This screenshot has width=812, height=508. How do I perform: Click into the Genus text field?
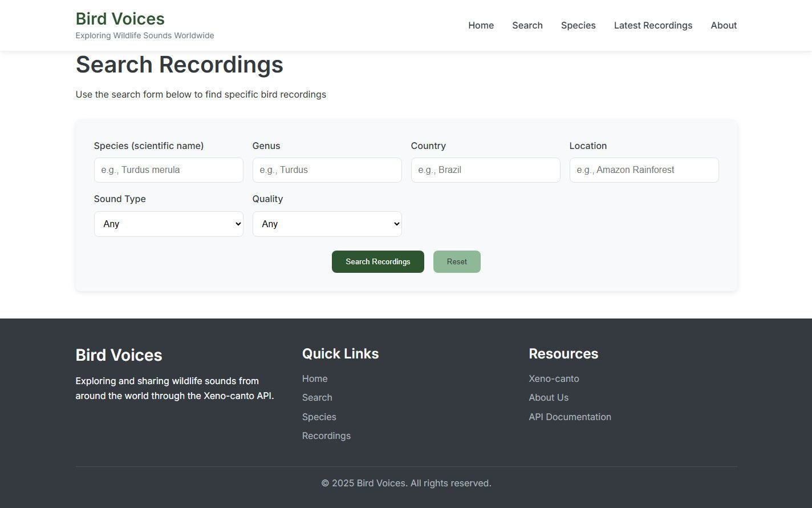tap(327, 170)
